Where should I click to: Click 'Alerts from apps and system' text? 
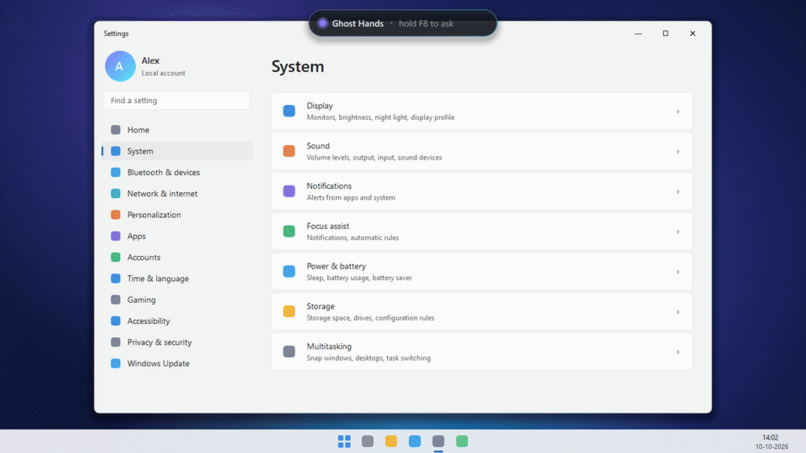(351, 197)
